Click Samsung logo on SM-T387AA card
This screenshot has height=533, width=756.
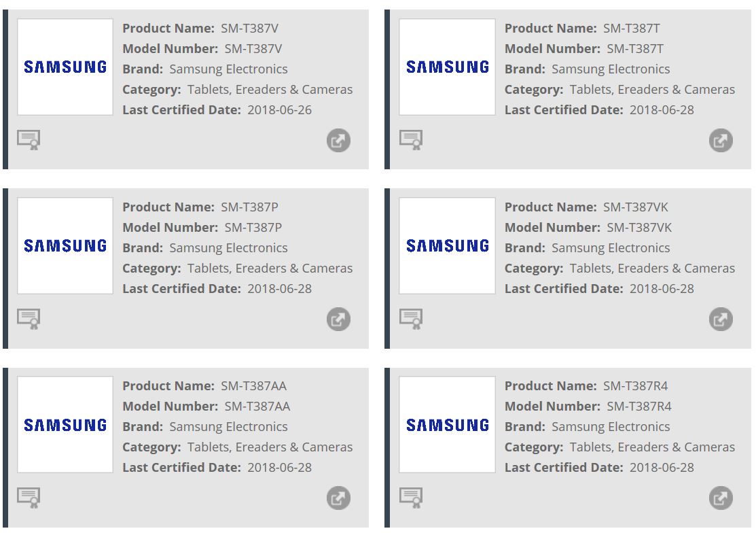pos(65,425)
